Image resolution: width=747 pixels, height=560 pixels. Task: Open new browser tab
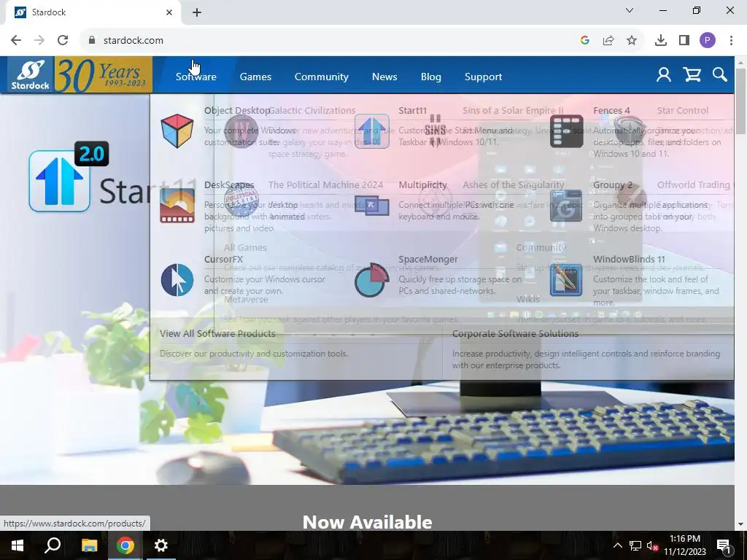click(197, 13)
